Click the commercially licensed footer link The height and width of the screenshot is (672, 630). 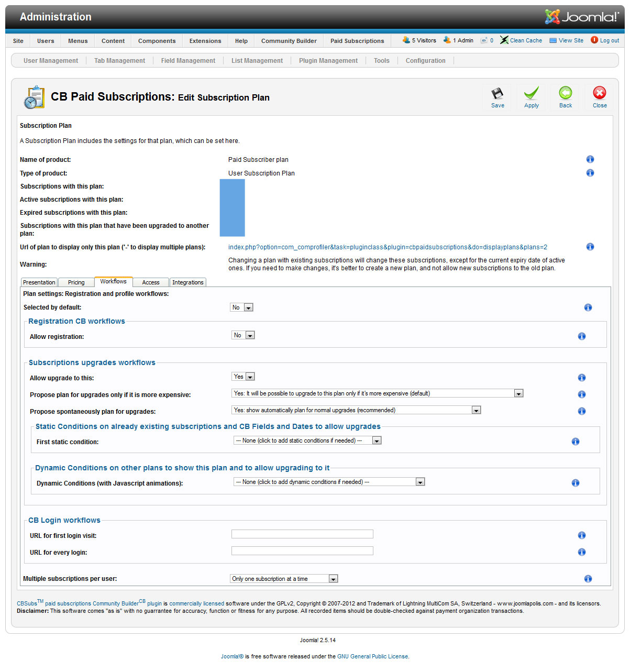click(x=197, y=603)
